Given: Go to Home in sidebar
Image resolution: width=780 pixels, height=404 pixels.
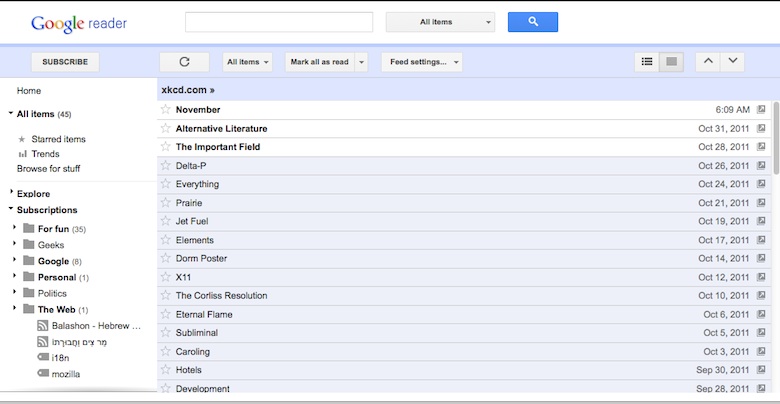Looking at the screenshot, I should click(29, 91).
